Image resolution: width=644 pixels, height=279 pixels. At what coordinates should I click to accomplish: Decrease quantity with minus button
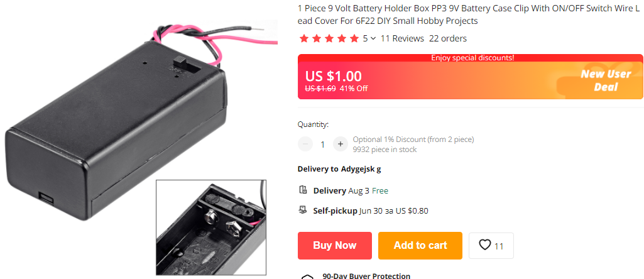pos(305,144)
